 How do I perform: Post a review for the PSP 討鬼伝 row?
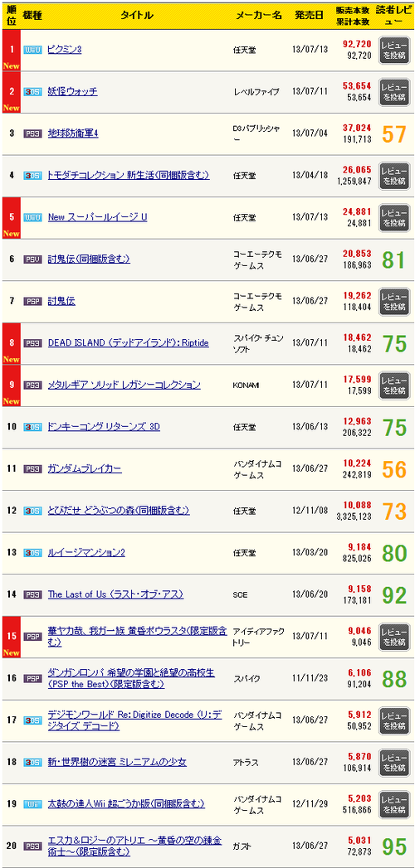coord(394,302)
